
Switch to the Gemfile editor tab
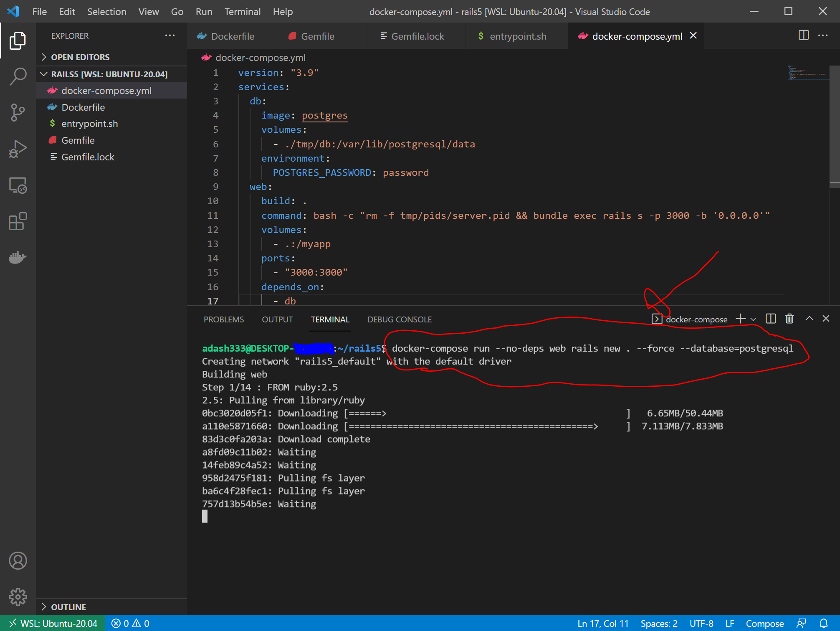click(322, 36)
